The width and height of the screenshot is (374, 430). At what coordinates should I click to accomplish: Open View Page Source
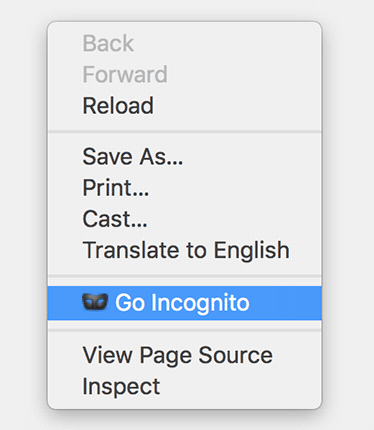point(185,355)
